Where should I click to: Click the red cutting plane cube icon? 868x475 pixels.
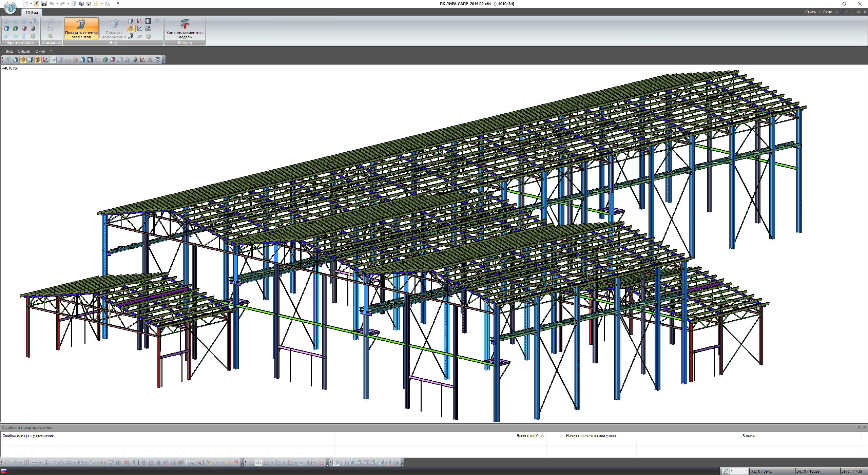click(24, 28)
